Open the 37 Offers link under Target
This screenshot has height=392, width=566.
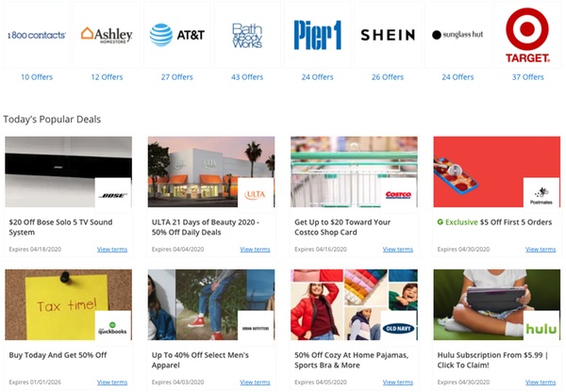point(527,77)
